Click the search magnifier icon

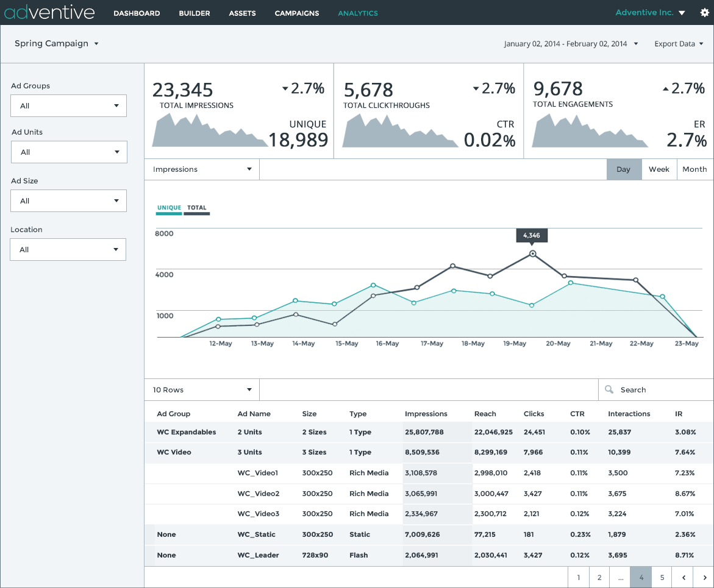[609, 389]
